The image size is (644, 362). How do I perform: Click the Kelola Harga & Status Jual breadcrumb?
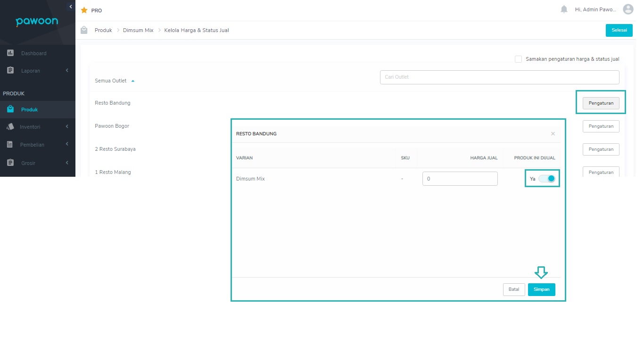pyautogui.click(x=197, y=30)
